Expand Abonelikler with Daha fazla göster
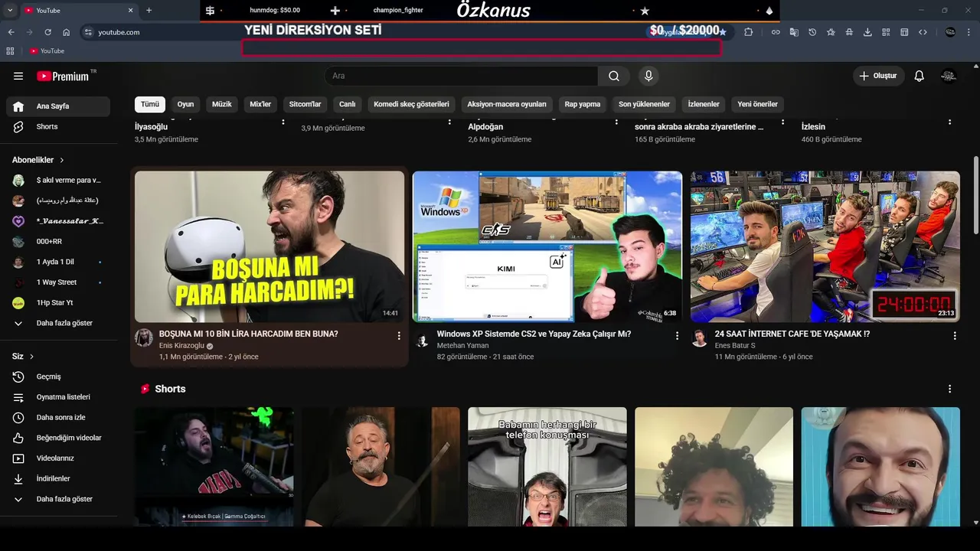 pyautogui.click(x=58, y=323)
